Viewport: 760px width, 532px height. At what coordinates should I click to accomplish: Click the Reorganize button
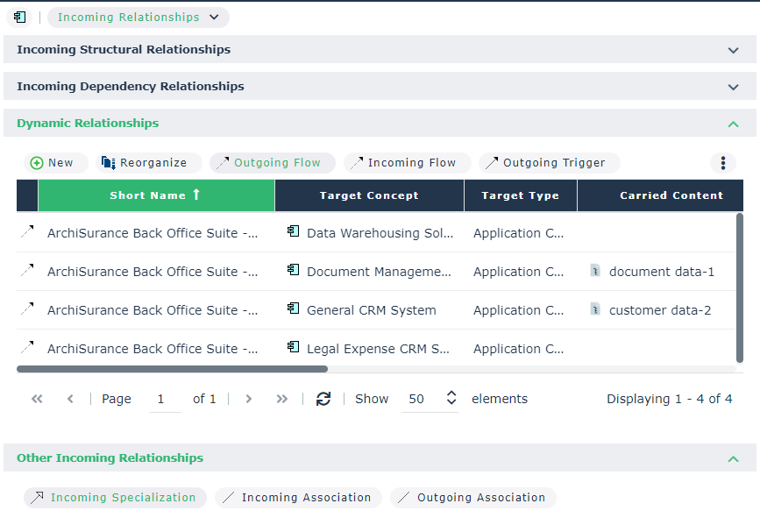[145, 163]
